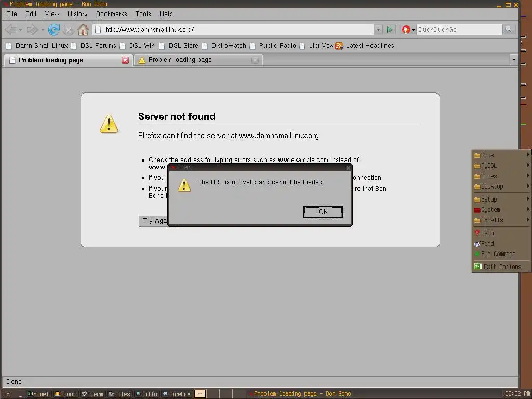Screen dimensions: 532x399
Task: Open the Back button history dropdown
Action: [x=20, y=30]
